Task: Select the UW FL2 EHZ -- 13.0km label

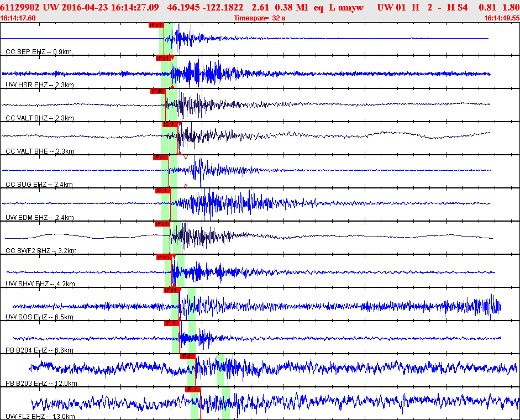Action: point(40,417)
